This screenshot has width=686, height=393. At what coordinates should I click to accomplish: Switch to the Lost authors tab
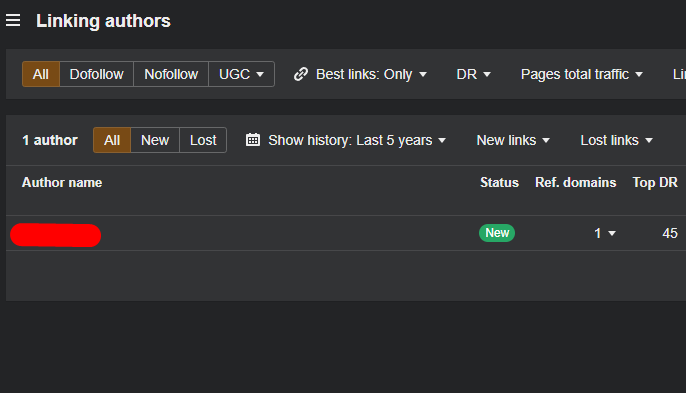203,140
